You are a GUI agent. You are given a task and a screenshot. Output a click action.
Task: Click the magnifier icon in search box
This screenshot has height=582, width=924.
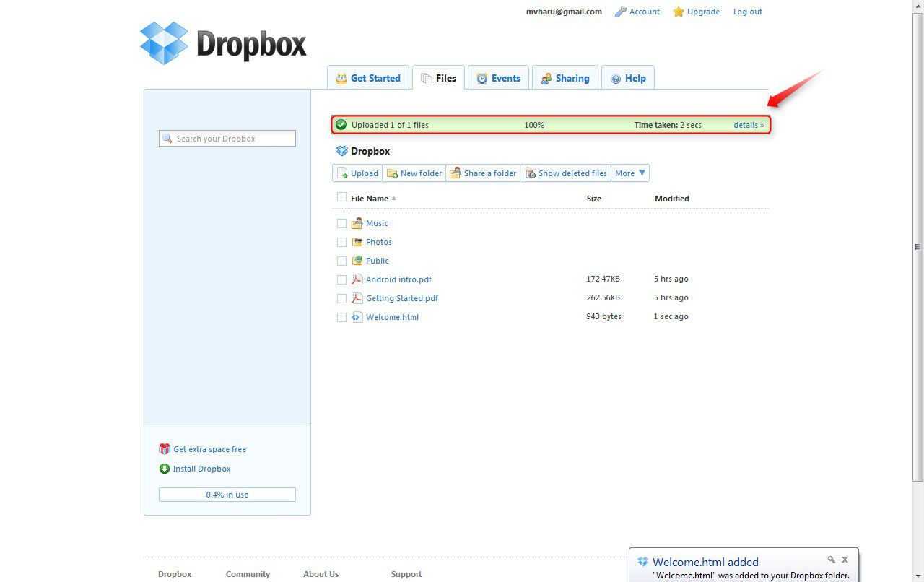tap(167, 139)
